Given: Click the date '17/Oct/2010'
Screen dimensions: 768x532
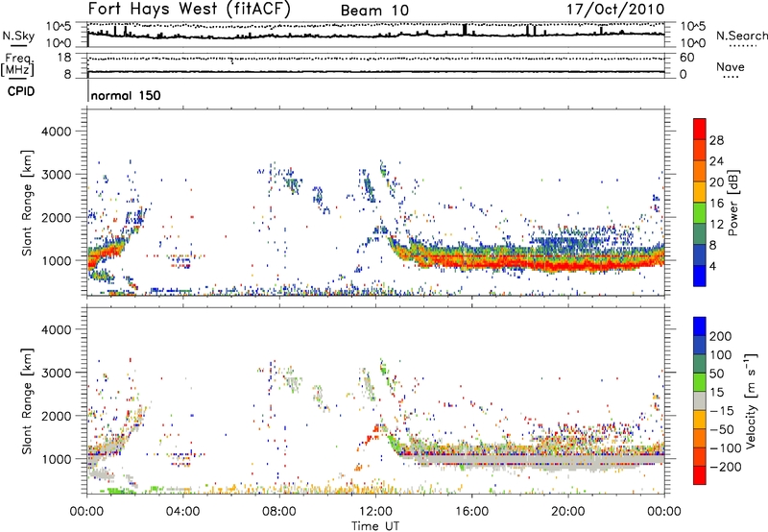Looking at the screenshot, I should coord(615,10).
